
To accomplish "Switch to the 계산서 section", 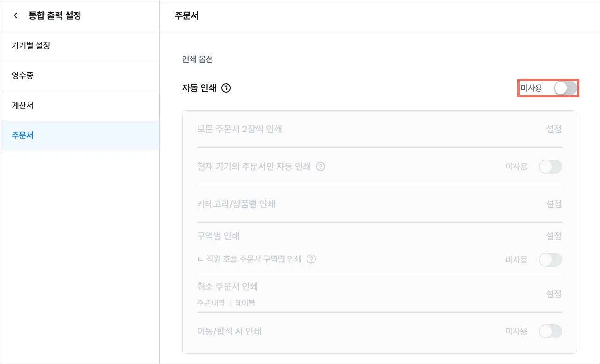I will (80, 105).
